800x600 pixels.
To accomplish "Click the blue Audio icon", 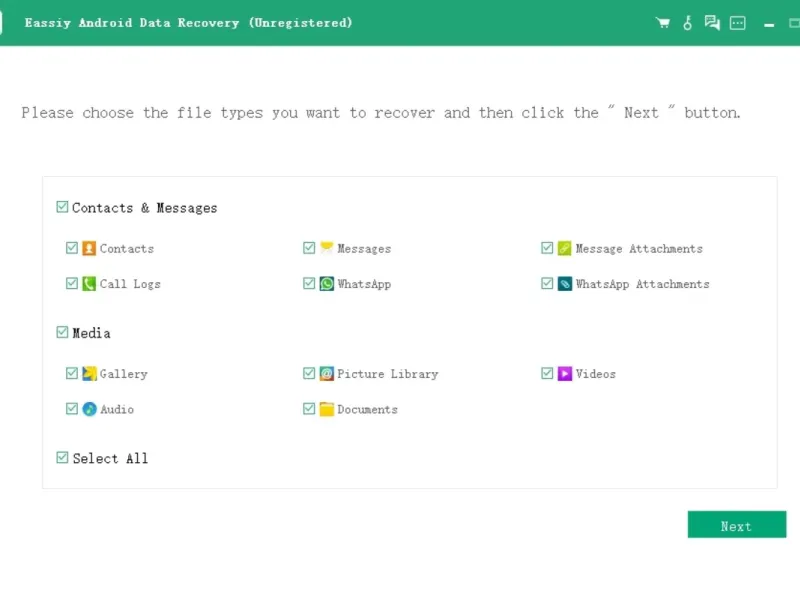I will click(89, 409).
